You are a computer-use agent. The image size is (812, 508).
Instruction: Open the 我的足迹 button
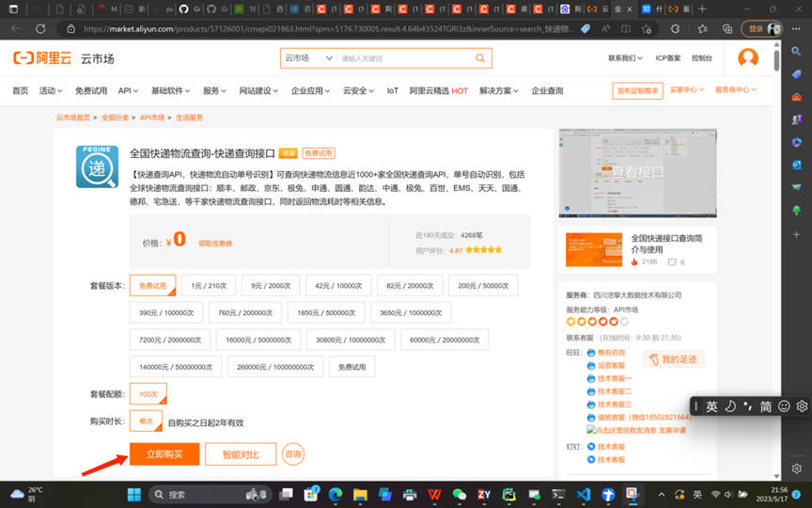click(x=673, y=359)
